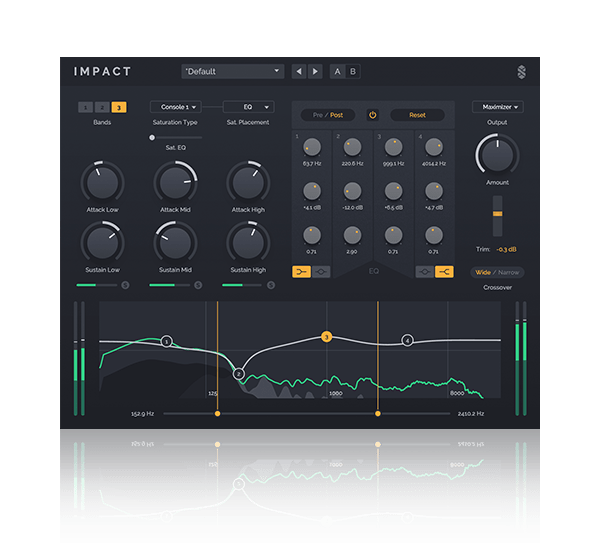This screenshot has width=600, height=543.
Task: Click the Trim fader handle
Action: [x=497, y=214]
